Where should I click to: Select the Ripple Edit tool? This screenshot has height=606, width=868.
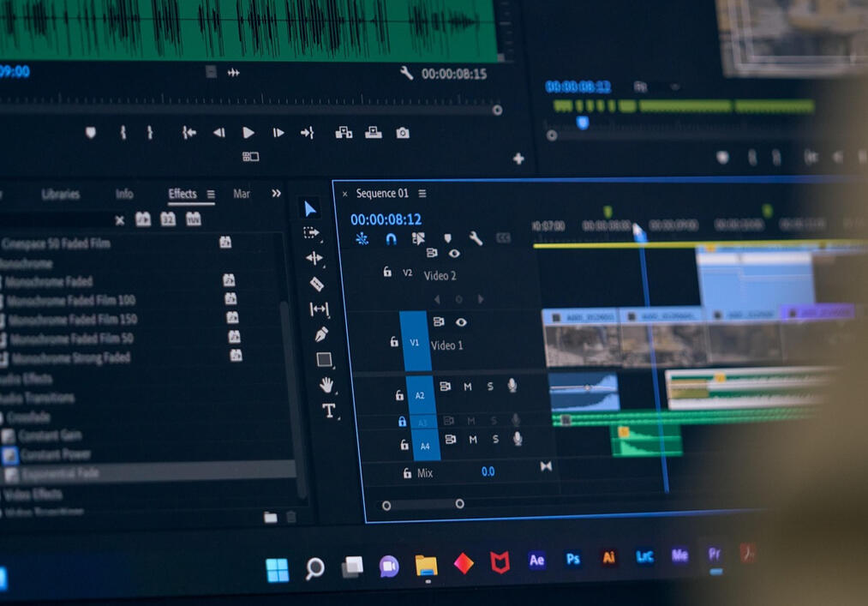click(x=314, y=258)
